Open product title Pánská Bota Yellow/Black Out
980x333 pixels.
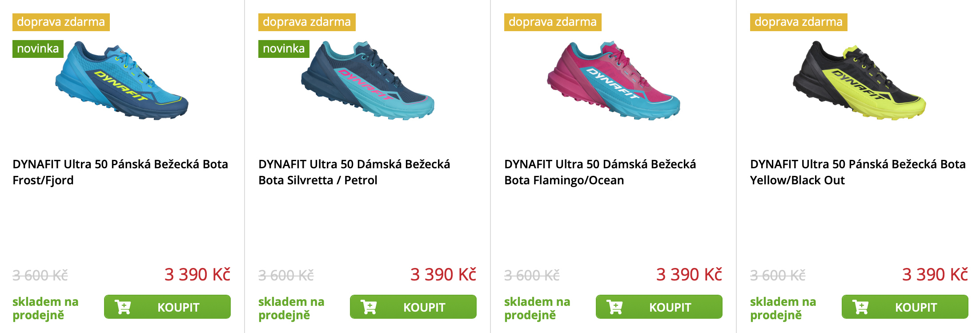coord(858,172)
